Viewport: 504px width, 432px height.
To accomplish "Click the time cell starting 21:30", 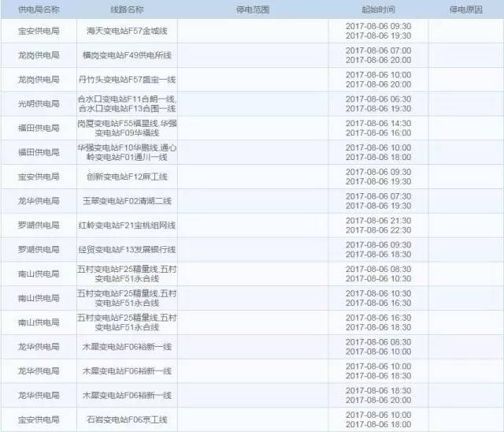I will pos(378,225).
